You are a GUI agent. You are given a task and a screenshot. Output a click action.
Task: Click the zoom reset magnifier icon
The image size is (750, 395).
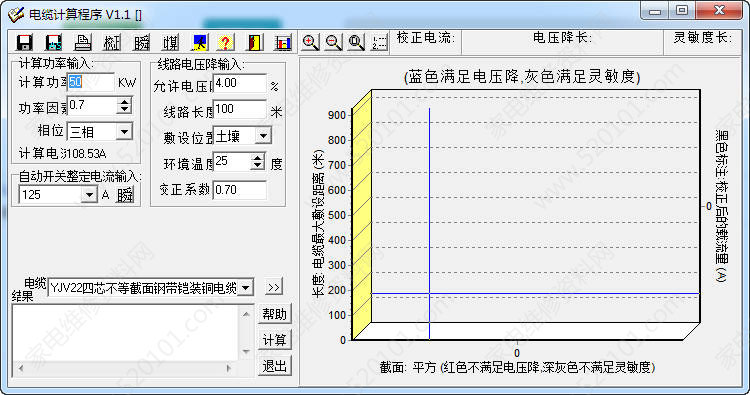[356, 42]
